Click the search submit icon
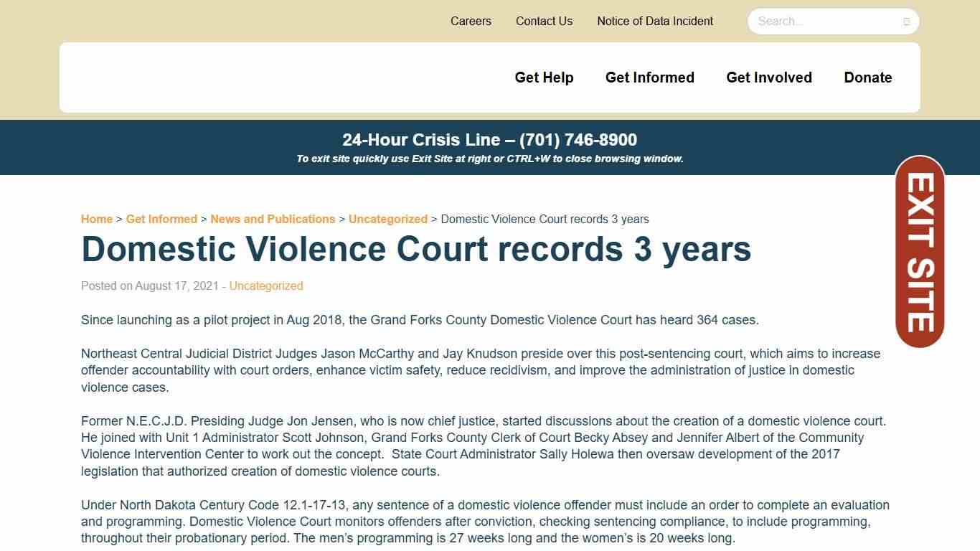The height and width of the screenshot is (551, 980). [906, 22]
